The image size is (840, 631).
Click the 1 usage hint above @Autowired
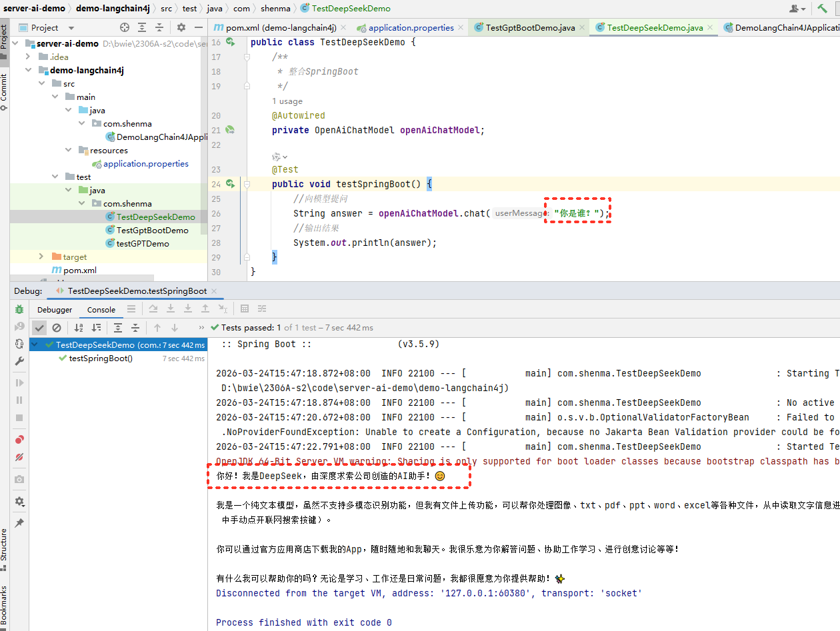[x=287, y=101]
